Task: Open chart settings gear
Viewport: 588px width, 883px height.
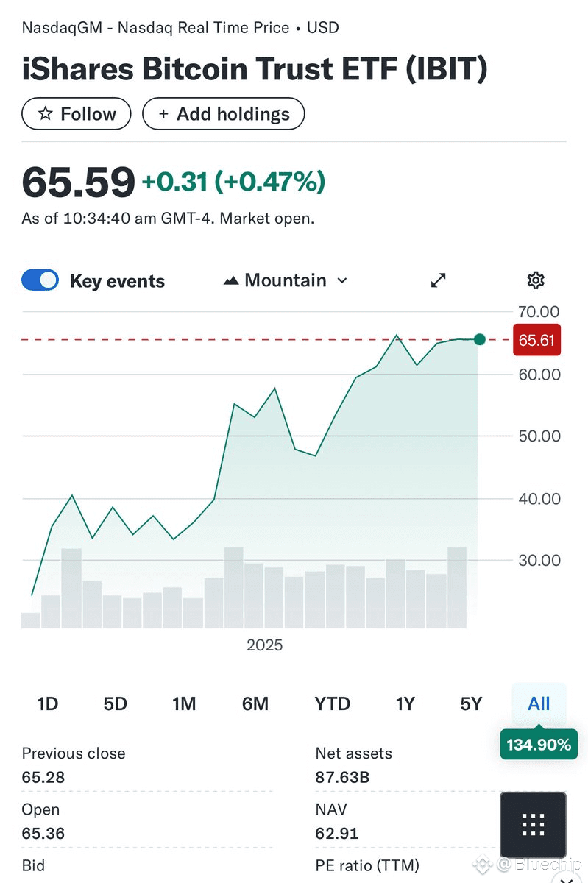Action: click(x=536, y=280)
